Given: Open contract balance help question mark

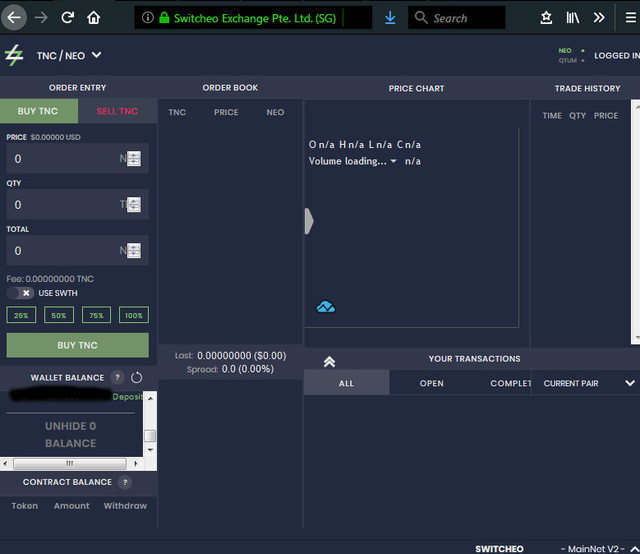Looking at the screenshot, I should 125,482.
